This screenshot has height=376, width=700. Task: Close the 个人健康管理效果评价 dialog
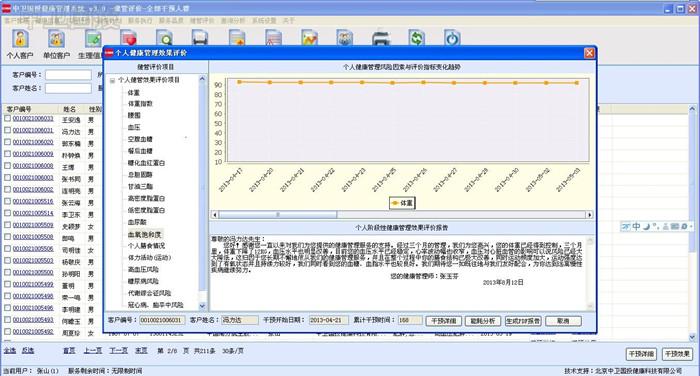point(589,53)
